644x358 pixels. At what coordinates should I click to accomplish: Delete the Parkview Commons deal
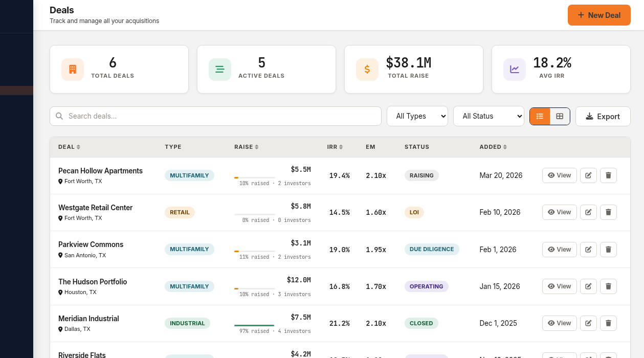pyautogui.click(x=608, y=249)
